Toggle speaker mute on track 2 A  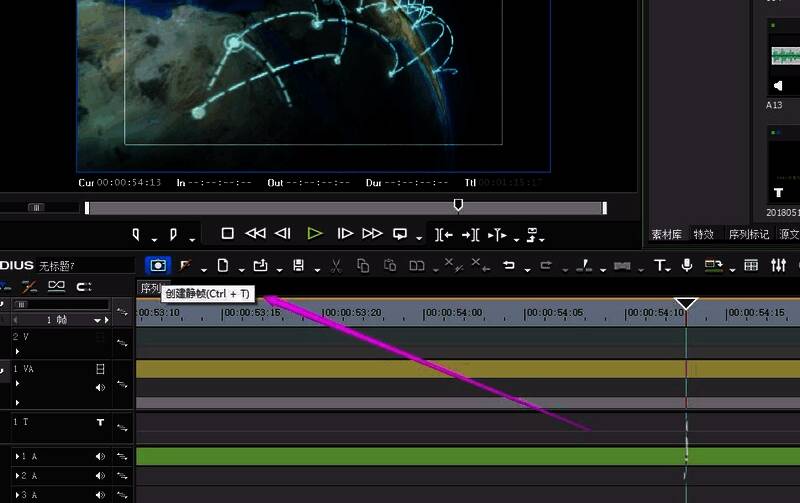[100, 476]
